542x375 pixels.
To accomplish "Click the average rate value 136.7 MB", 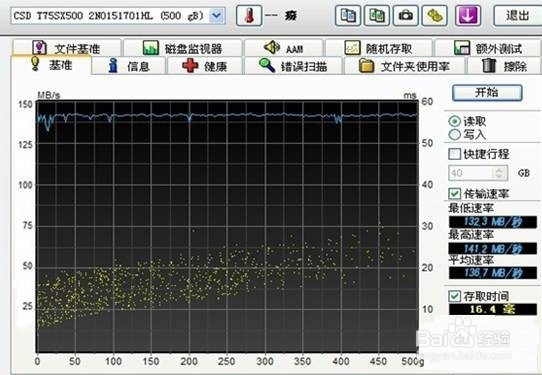I will click(x=493, y=273).
